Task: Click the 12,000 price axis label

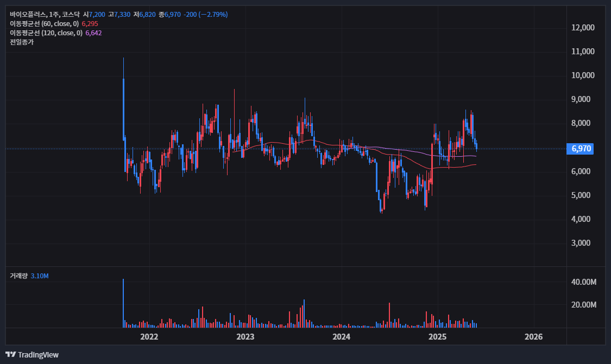Action: [x=583, y=28]
